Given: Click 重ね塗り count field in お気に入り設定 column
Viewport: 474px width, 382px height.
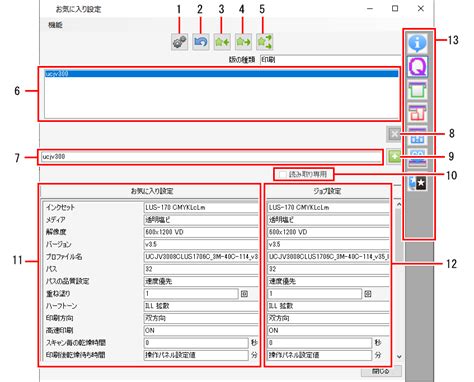Looking at the screenshot, I should pyautogui.click(x=191, y=294).
